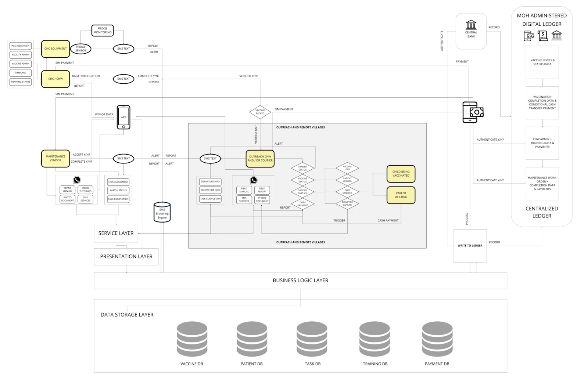Select the APP smartphone icon
The width and height of the screenshot is (588, 390).
123,117
